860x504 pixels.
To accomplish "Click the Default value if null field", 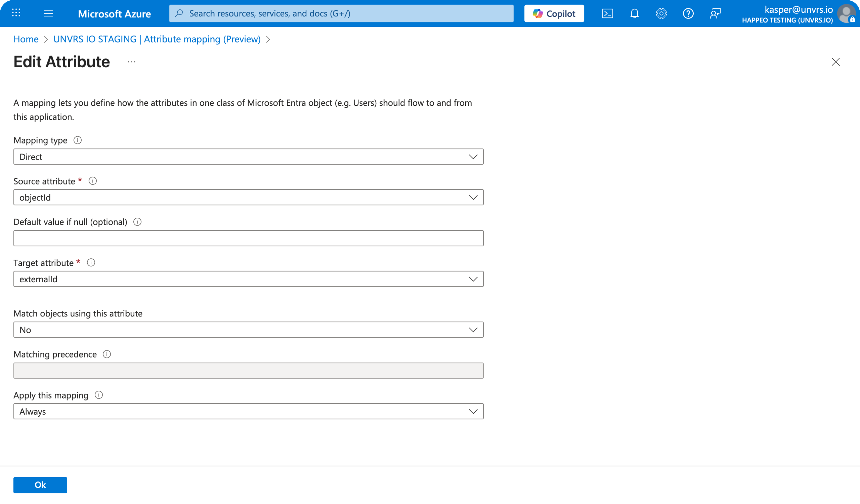I will coord(248,238).
